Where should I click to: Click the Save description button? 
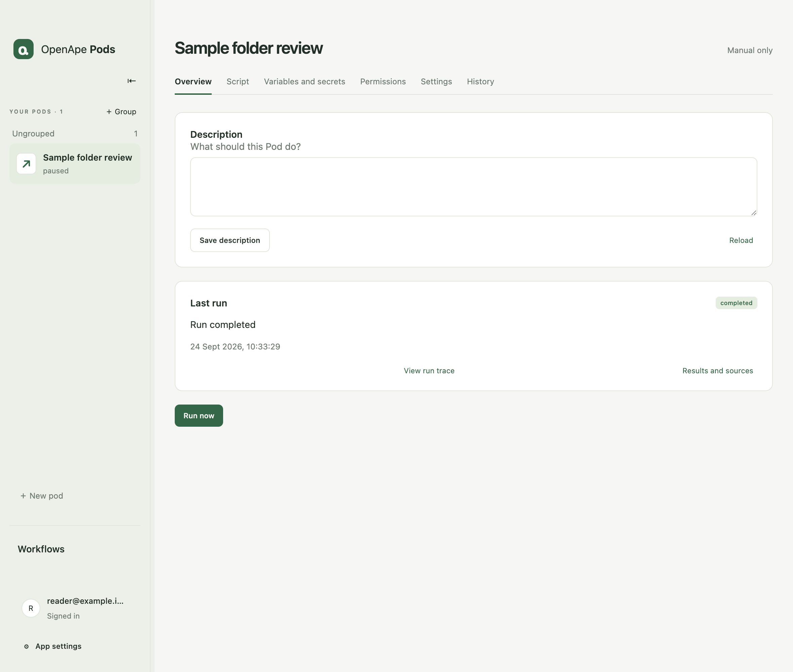[x=230, y=240]
